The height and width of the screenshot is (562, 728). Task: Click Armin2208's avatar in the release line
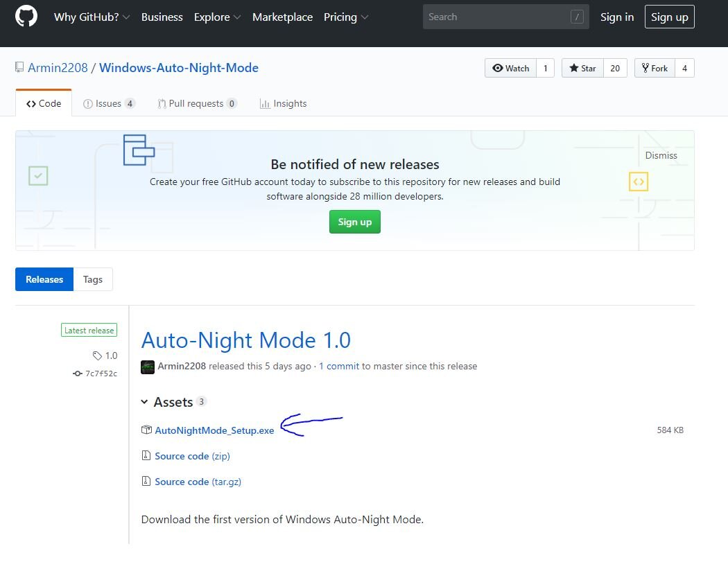[x=148, y=367]
